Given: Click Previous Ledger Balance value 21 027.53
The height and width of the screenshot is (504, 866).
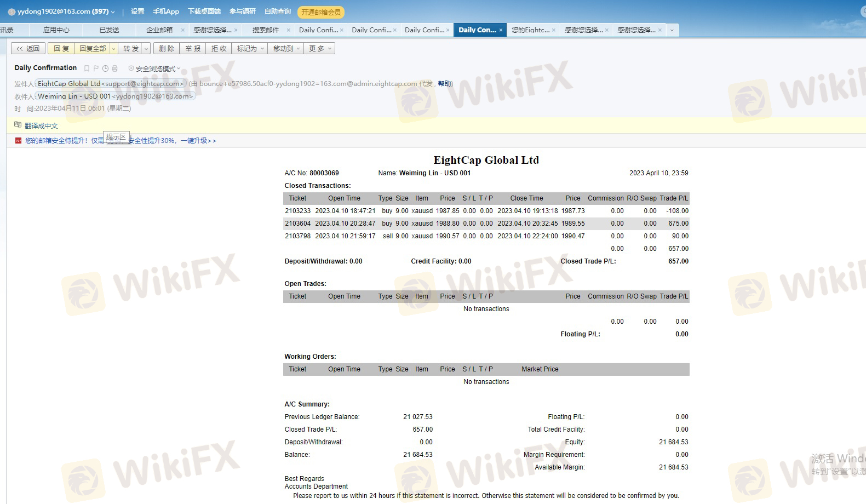Looking at the screenshot, I should pyautogui.click(x=418, y=417).
